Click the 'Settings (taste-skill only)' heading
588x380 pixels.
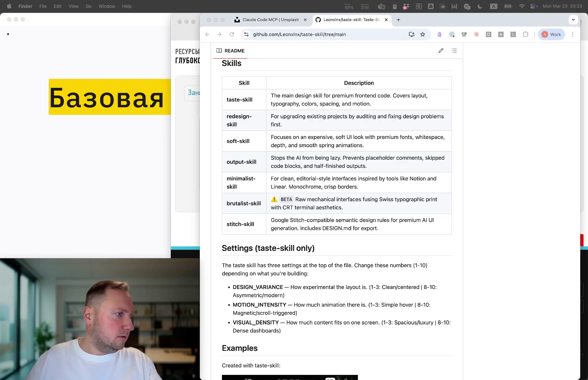point(268,248)
